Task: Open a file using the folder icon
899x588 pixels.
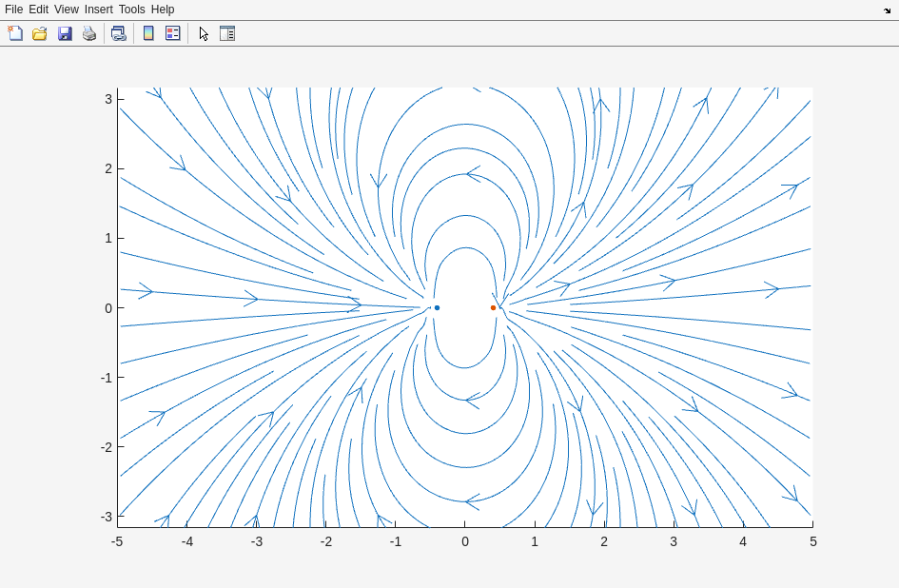Action: (40, 33)
